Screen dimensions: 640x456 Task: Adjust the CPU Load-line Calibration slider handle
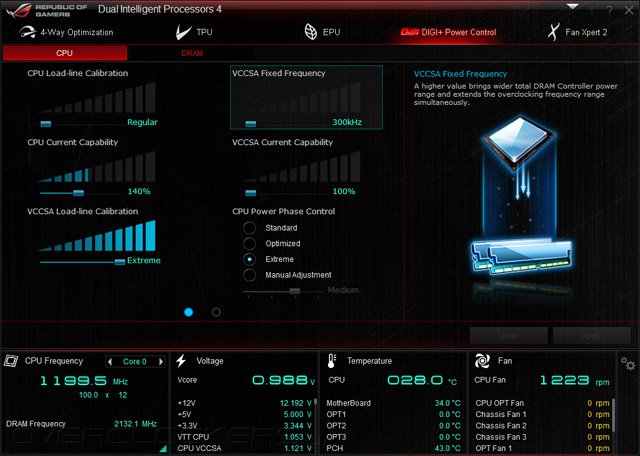pos(46,124)
